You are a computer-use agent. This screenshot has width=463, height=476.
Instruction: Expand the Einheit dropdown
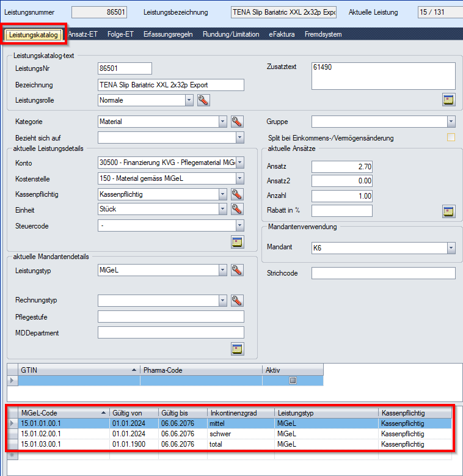coord(222,209)
